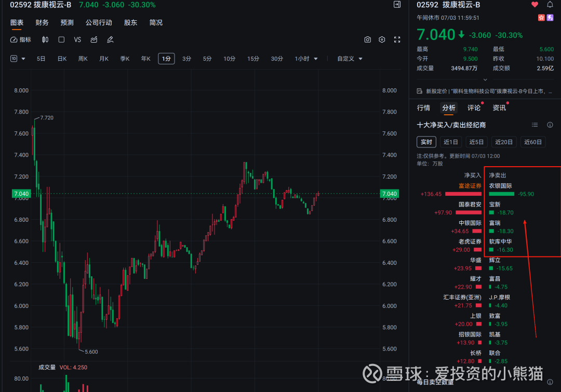Switch chart to 季K
This screenshot has height=392, width=561.
point(125,59)
